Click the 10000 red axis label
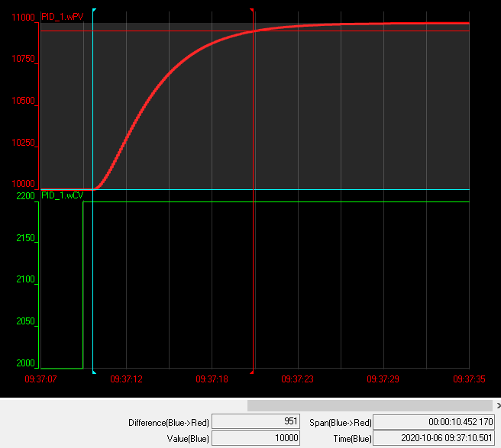Image resolution: width=501 pixels, height=448 pixels. click(x=23, y=184)
